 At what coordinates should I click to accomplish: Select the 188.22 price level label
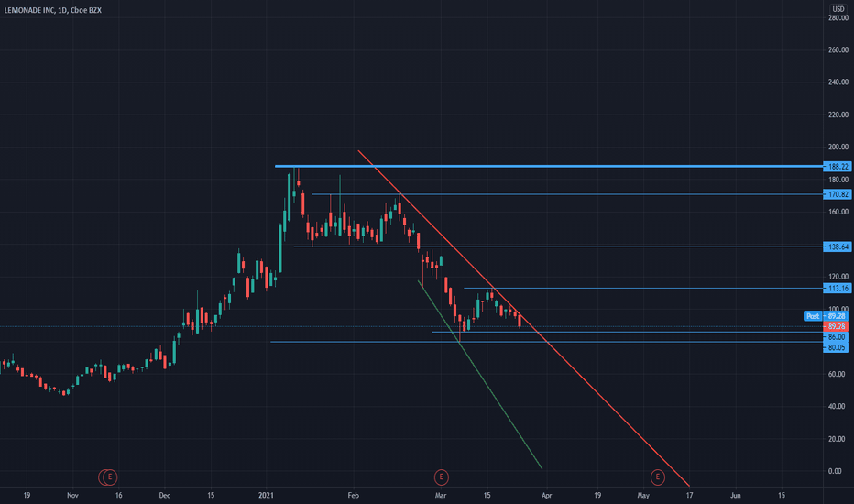[837, 167]
